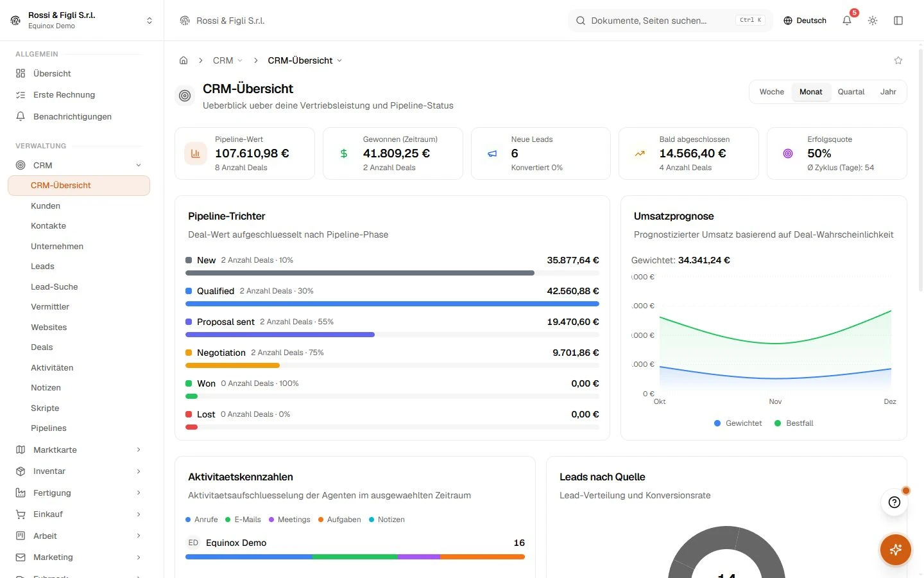Viewport: 924px width, 578px height.
Task: Click the Erfolgsquote target icon
Action: pos(788,153)
